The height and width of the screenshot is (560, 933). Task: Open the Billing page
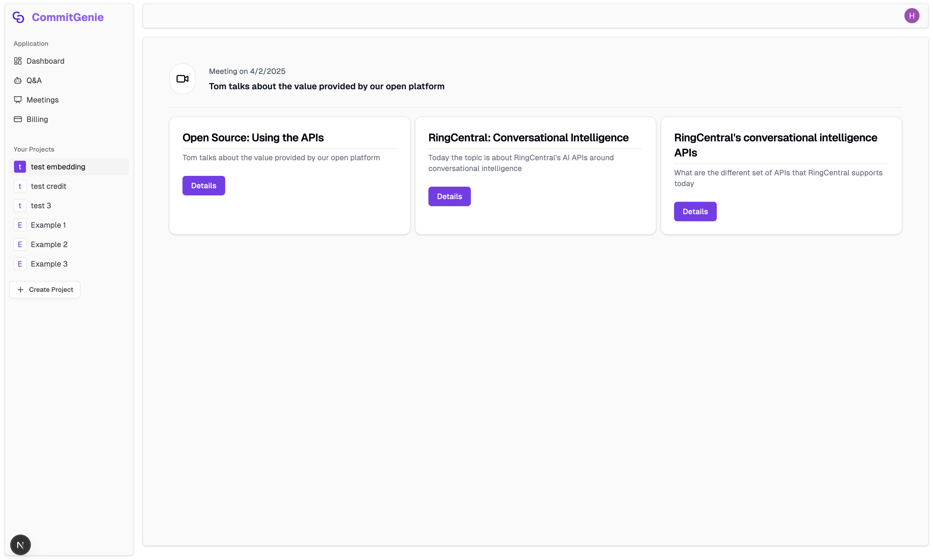[x=69, y=119]
